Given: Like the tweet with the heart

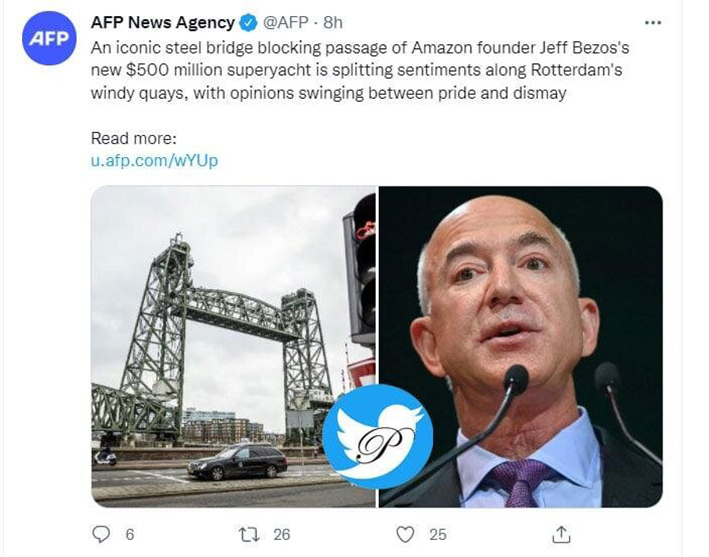Looking at the screenshot, I should (405, 534).
